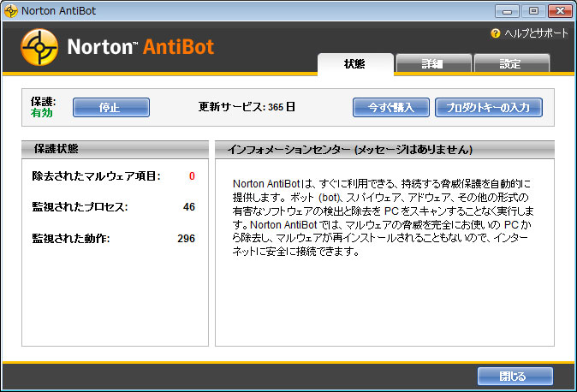
Task: Click the Norton AntiBot description paragraph
Action: [x=383, y=217]
